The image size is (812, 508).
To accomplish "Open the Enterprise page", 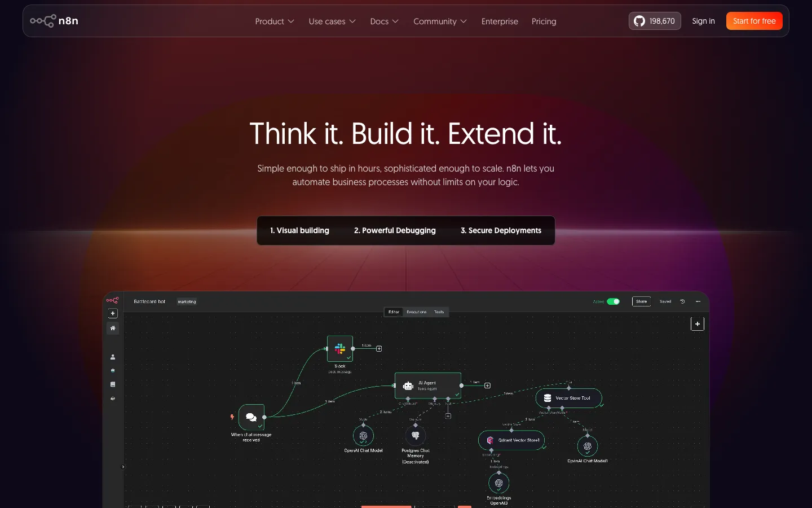I will pyautogui.click(x=500, y=21).
